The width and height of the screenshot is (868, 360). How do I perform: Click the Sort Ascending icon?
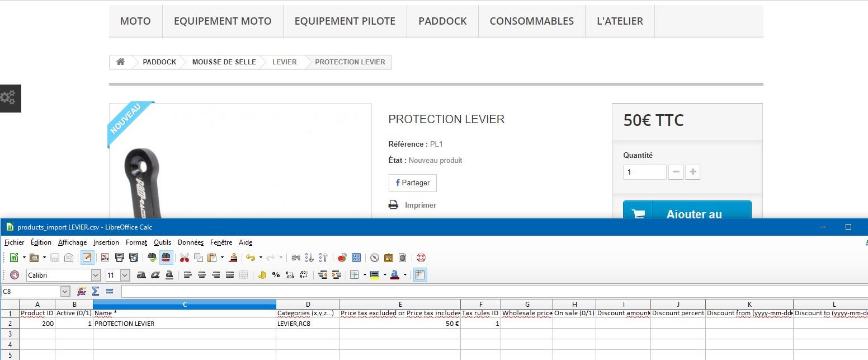309,258
